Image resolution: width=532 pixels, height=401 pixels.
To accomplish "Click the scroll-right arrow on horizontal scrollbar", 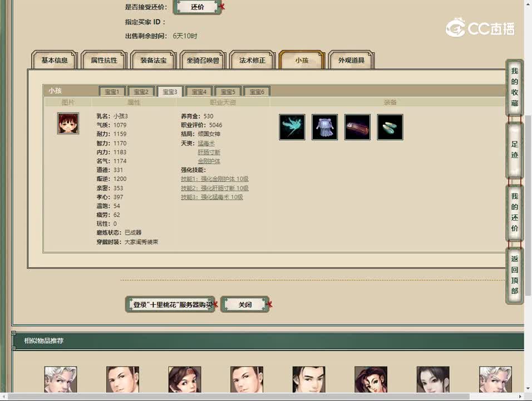I will 520,397.
